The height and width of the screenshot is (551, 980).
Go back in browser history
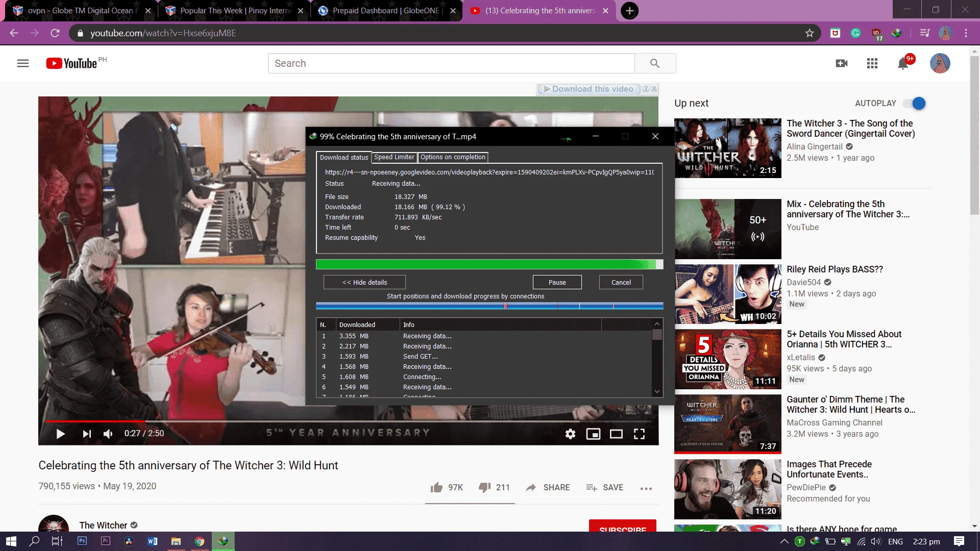coord(14,33)
